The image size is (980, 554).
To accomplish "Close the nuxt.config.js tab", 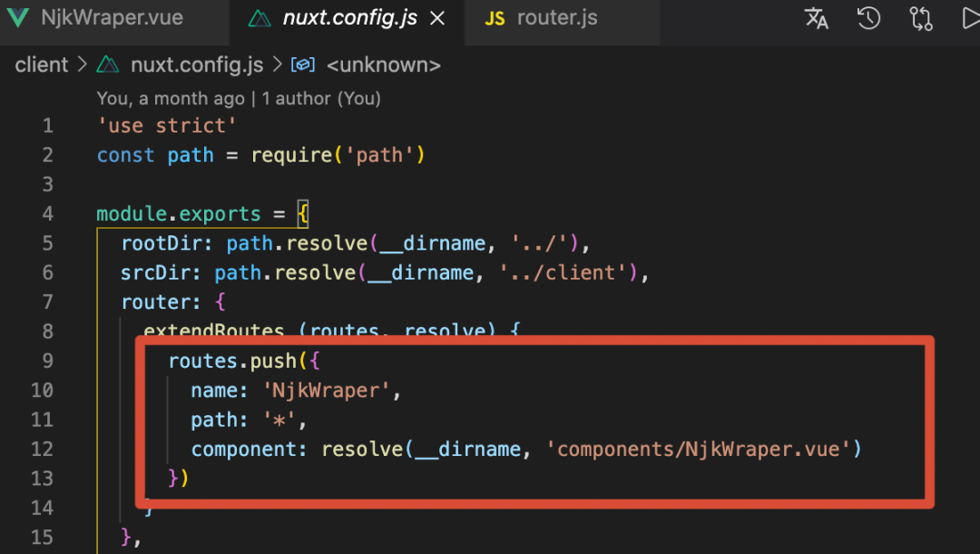I will coord(437,18).
